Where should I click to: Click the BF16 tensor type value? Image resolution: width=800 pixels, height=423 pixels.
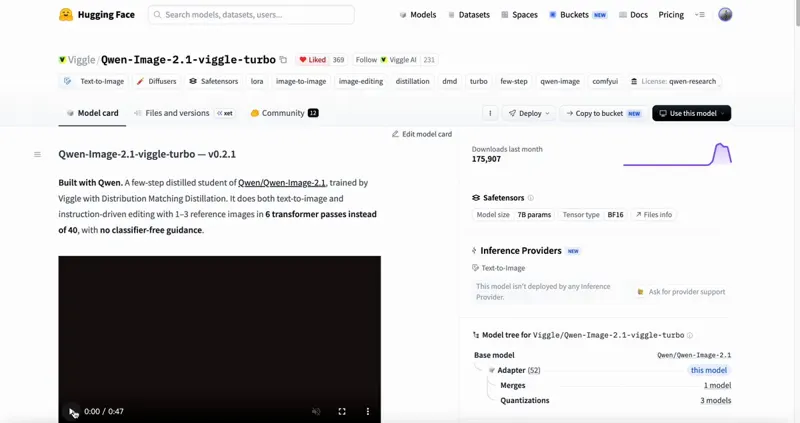(615, 215)
